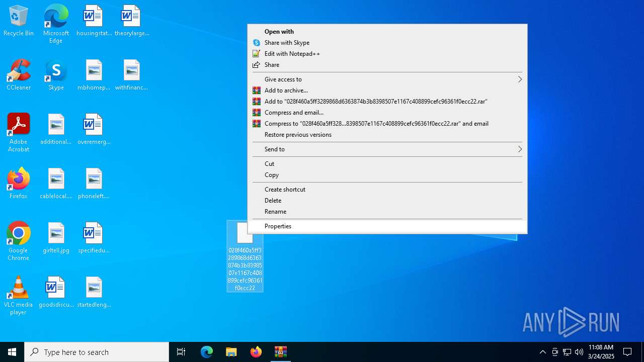
Task: Open network status tray icon
Action: click(x=567, y=352)
